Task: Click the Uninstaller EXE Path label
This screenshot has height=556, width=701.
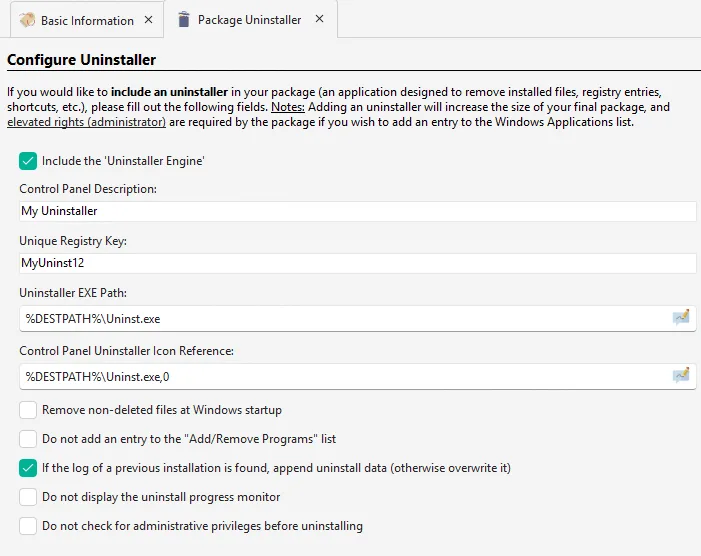Action: 73,293
